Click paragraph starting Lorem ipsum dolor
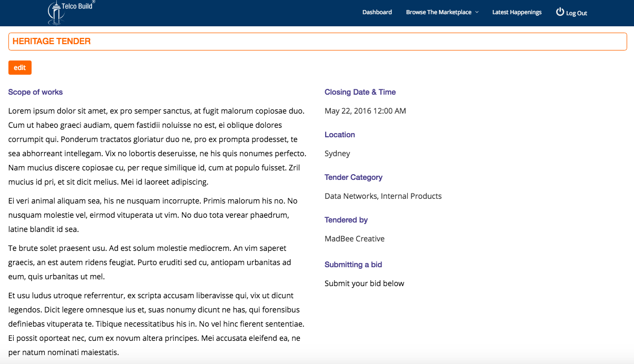The height and width of the screenshot is (364, 634). click(157, 147)
